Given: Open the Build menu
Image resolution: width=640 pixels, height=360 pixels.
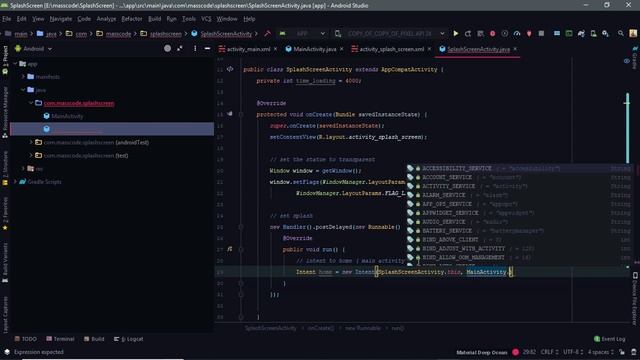Looking at the screenshot, I should [154, 19].
